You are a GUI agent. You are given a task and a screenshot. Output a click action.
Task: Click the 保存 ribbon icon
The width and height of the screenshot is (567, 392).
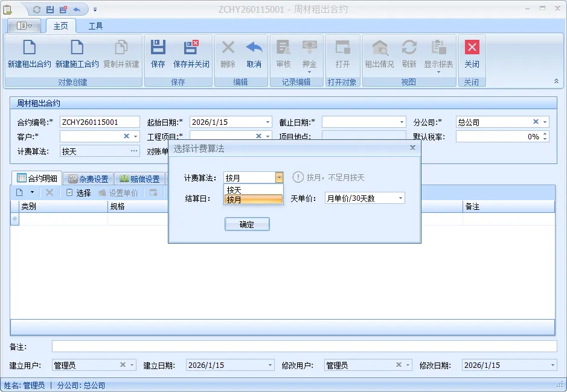coord(158,47)
